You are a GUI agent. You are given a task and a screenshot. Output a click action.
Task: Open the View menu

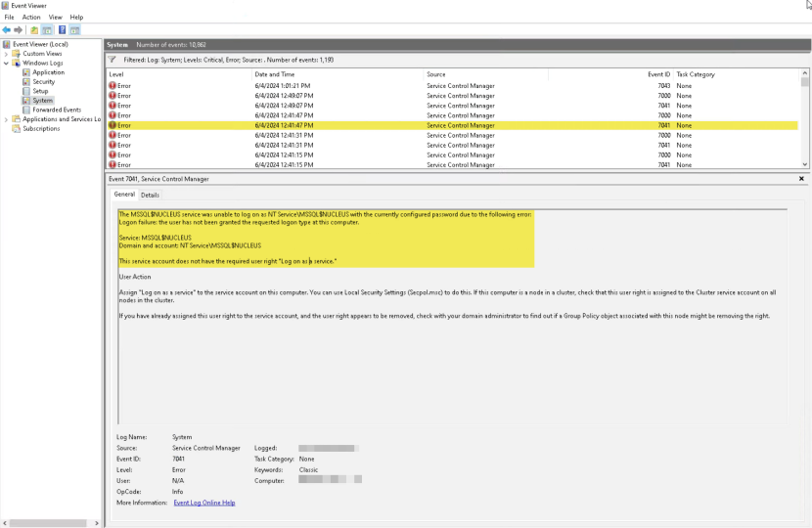click(x=55, y=18)
